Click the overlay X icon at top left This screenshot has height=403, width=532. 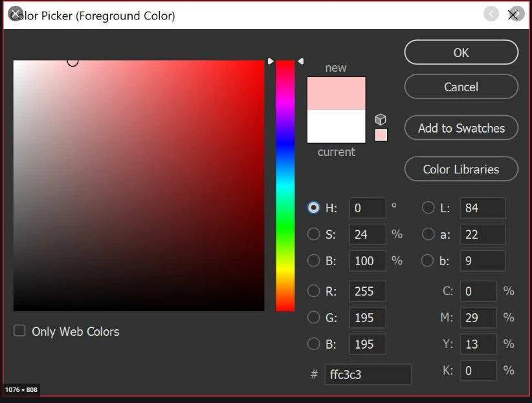coord(16,14)
